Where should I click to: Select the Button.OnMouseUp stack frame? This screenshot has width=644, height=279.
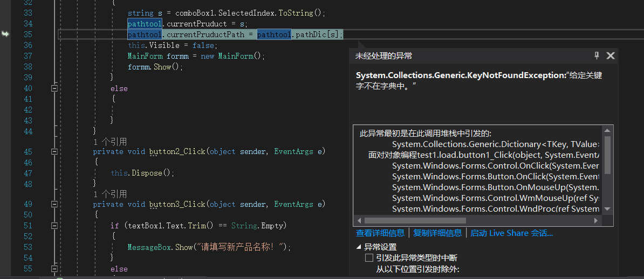[496, 187]
